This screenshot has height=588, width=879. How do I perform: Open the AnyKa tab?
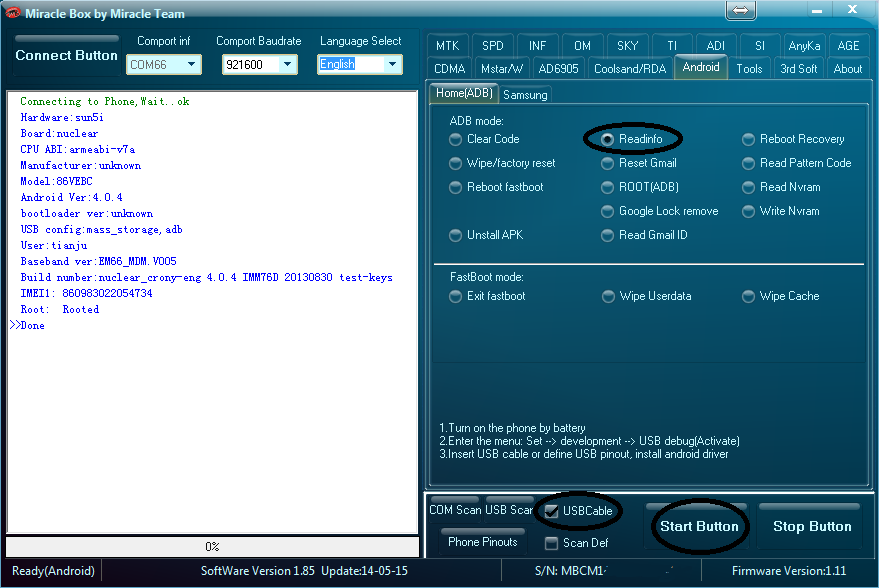[804, 46]
